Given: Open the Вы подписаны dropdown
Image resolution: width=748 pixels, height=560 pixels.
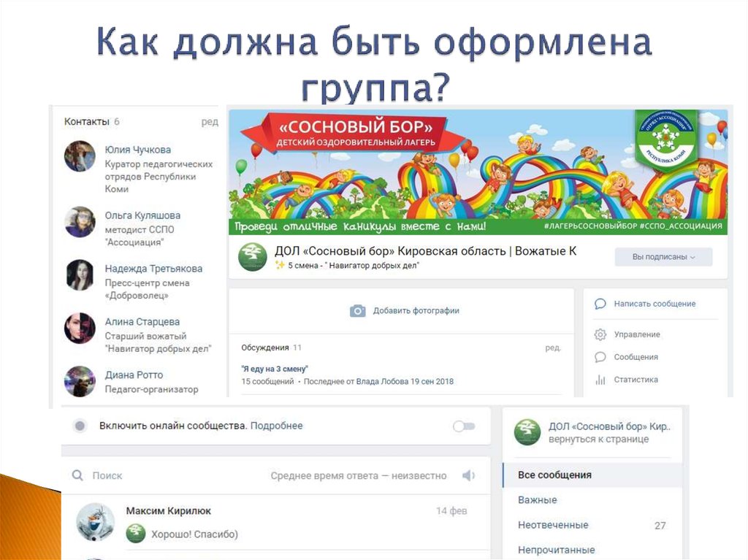Looking at the screenshot, I should (x=664, y=258).
